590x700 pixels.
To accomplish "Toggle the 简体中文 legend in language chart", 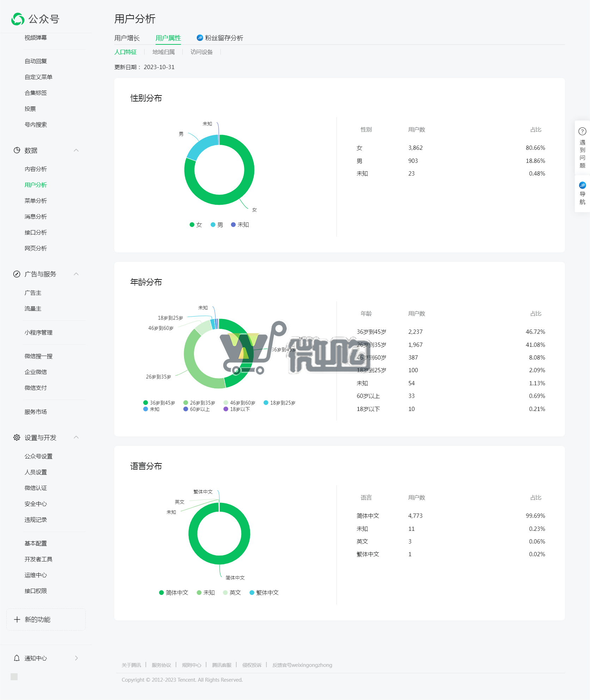I will [174, 593].
